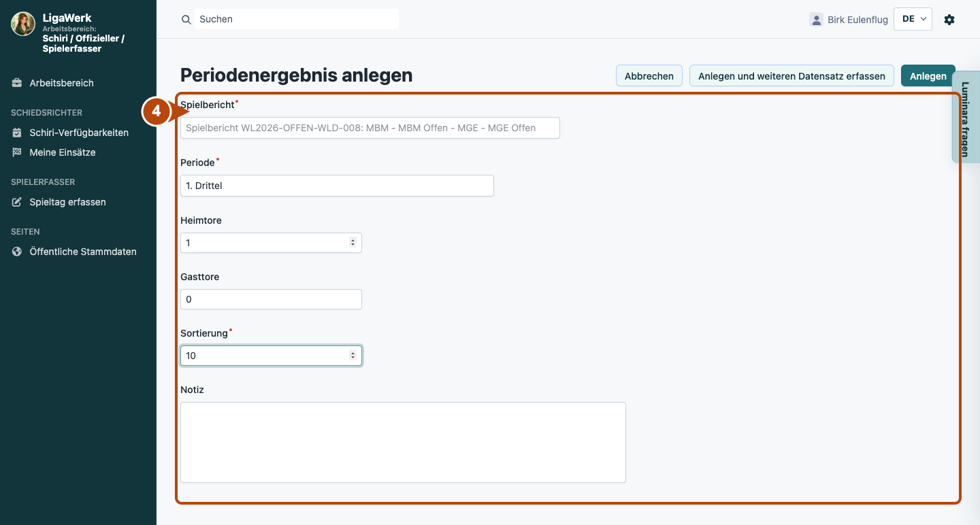Click Anlegen und weiteren Datensatz erfassen
980x525 pixels.
click(791, 76)
